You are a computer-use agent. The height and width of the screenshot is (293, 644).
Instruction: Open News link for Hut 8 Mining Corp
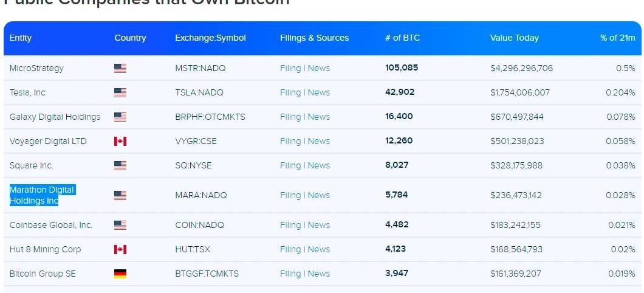tap(319, 249)
